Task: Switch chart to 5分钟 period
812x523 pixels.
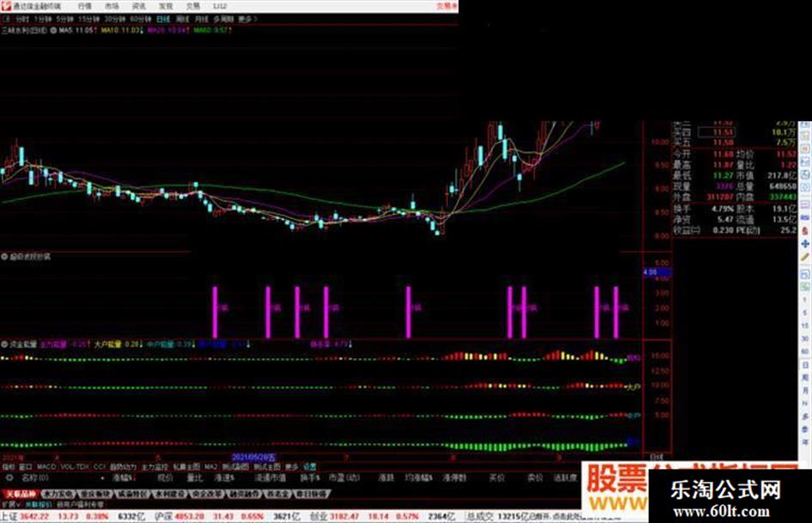Action: click(64, 19)
